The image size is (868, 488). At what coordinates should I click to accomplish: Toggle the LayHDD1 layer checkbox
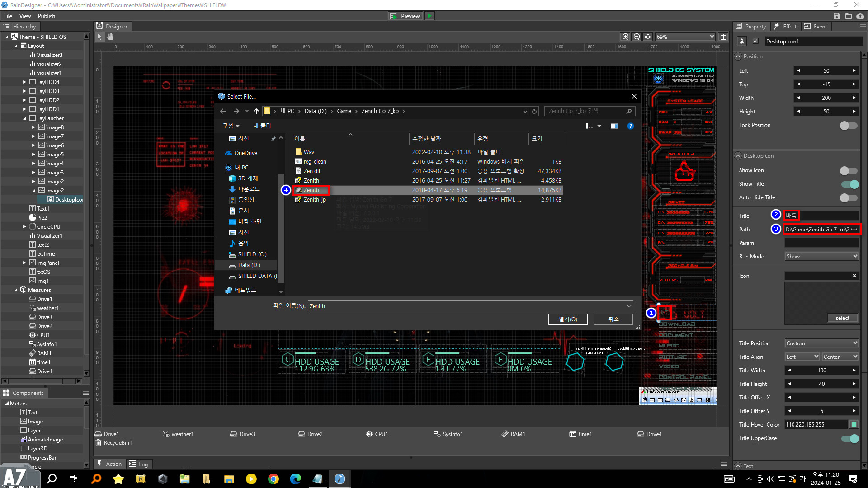point(33,109)
